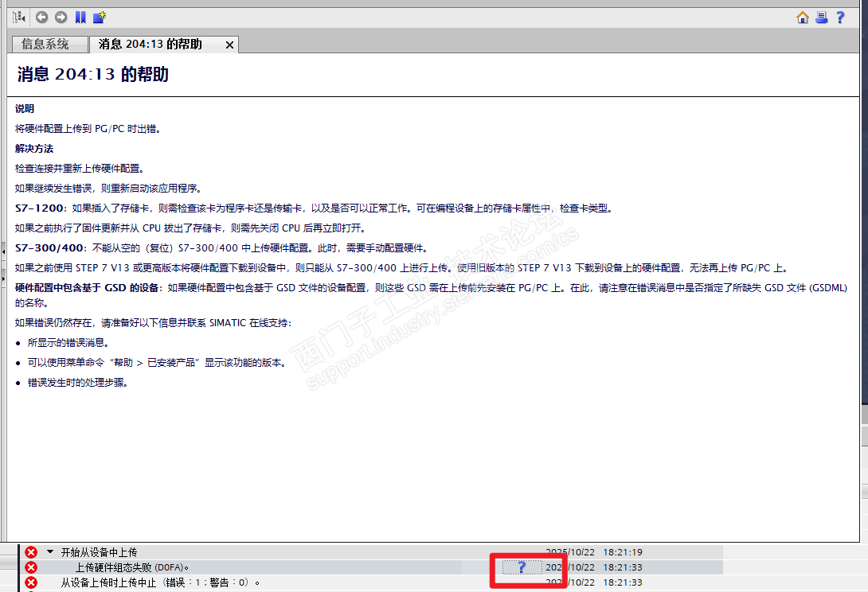Open help for 上传硬件组态失败 via question mark
Screen dimensions: 868x592
click(522, 567)
